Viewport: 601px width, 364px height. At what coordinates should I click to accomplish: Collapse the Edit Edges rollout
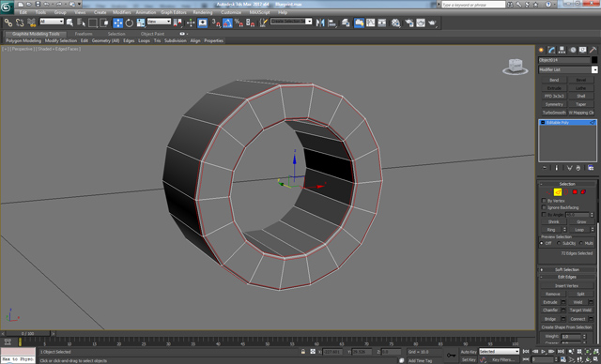(567, 277)
